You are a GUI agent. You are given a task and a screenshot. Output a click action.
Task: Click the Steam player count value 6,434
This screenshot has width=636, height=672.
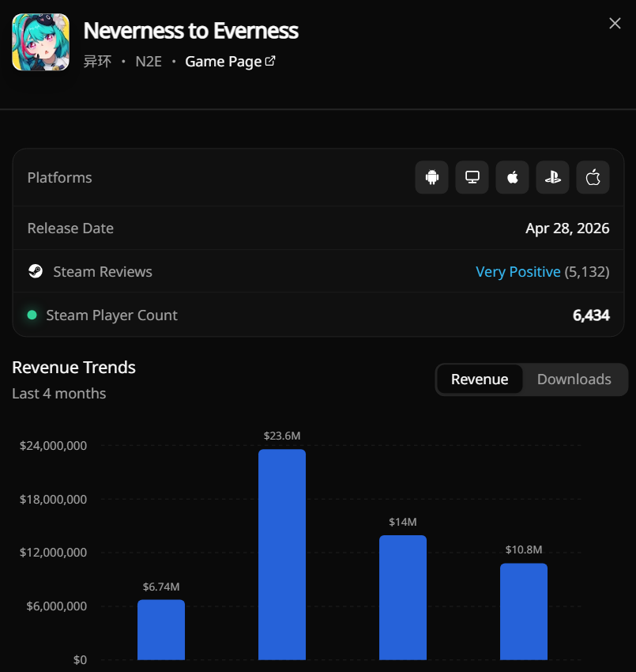point(591,315)
